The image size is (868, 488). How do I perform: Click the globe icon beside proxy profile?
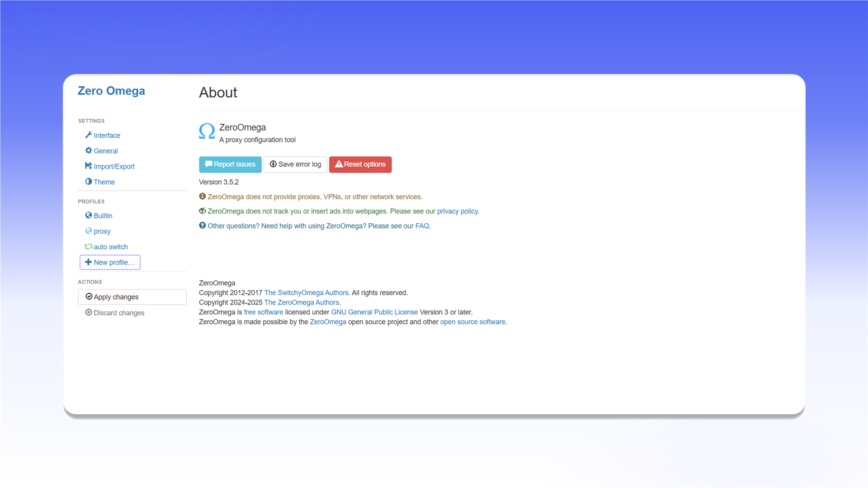89,231
